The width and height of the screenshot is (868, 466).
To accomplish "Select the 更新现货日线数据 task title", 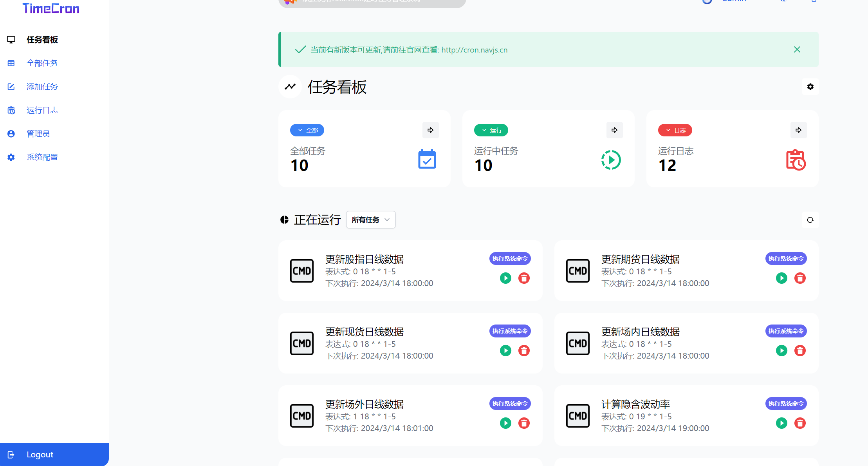I will pos(365,332).
